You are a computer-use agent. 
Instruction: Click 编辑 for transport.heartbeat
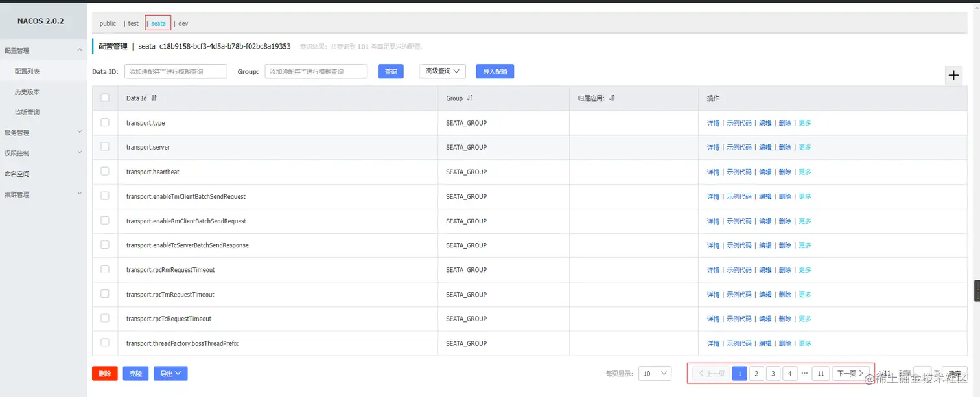(x=765, y=172)
